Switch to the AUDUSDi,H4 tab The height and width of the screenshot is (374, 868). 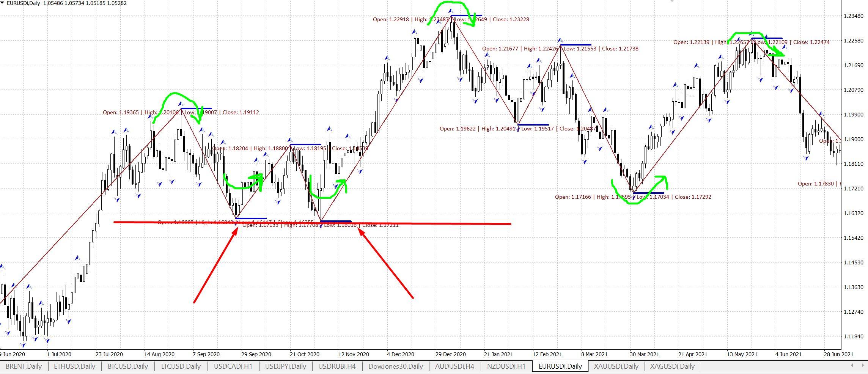click(454, 366)
